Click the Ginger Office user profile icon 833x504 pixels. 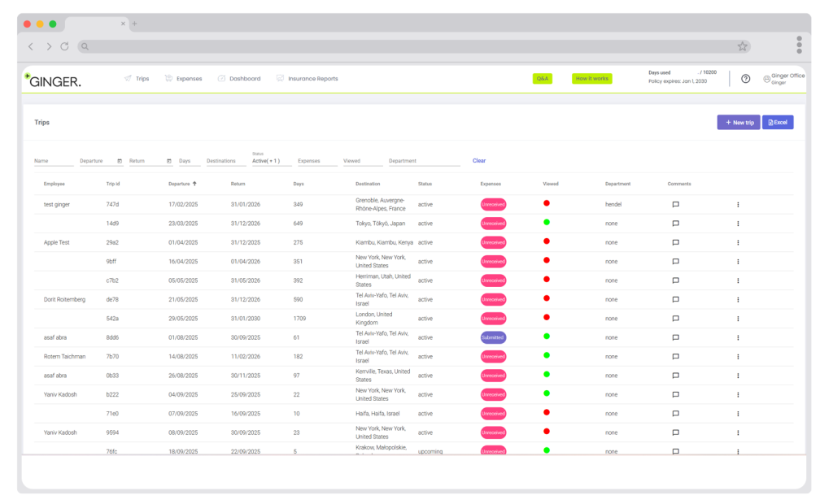pos(766,79)
